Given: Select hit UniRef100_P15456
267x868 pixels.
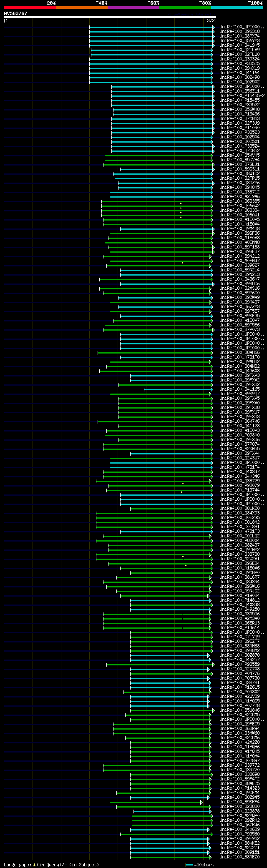Looking at the screenshot, I should pyautogui.click(x=239, y=114).
